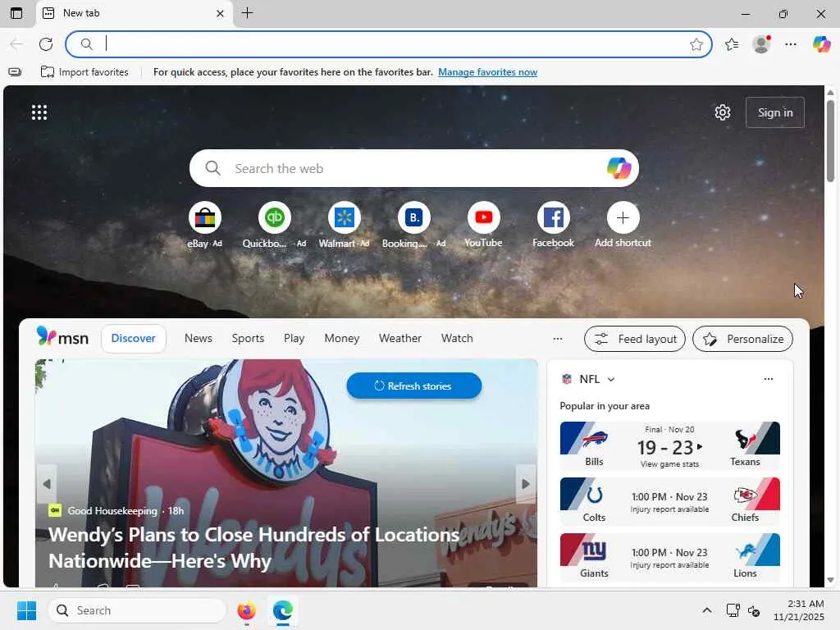Click the muted volume tray icon

[x=754, y=610]
